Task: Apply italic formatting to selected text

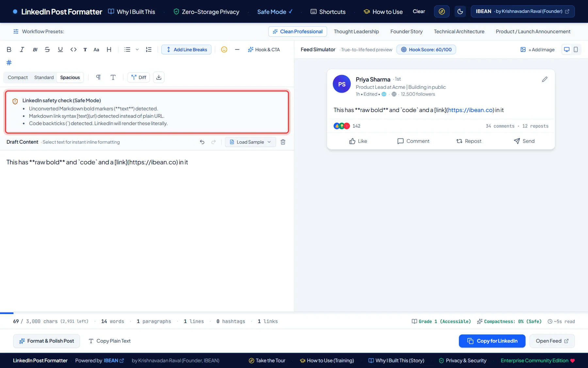Action: [22, 50]
